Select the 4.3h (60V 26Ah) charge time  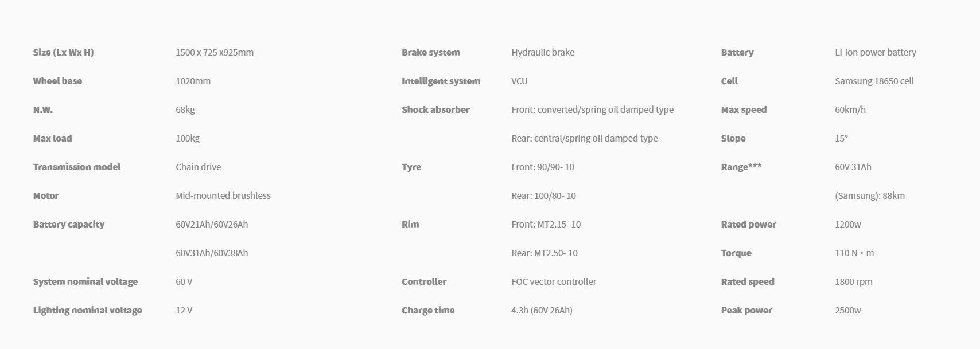[542, 310]
